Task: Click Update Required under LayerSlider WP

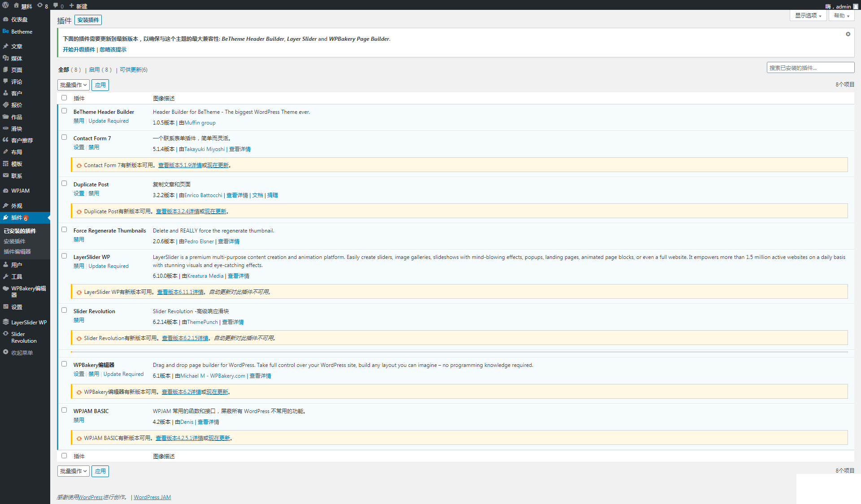Action: tap(109, 266)
